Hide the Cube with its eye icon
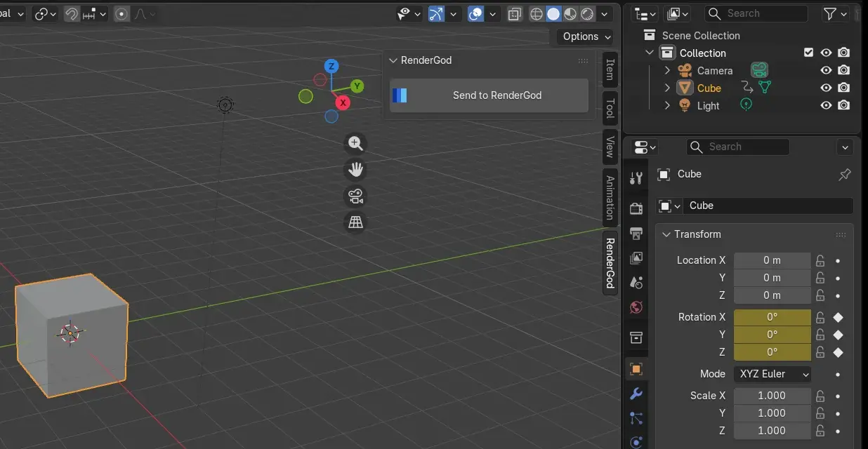The image size is (868, 449). click(826, 88)
